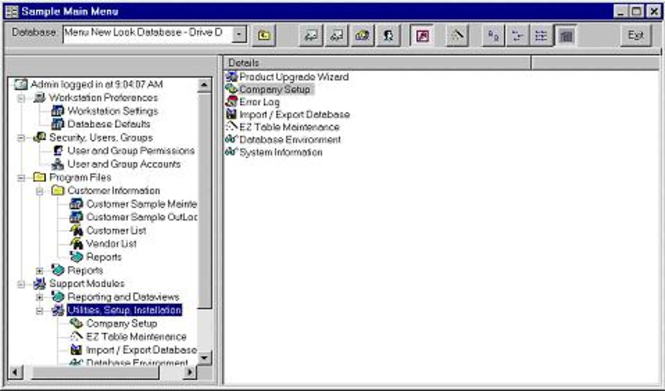Click tree scrollbar up arrow
Viewport: 665px width, 391px height.
[204, 85]
